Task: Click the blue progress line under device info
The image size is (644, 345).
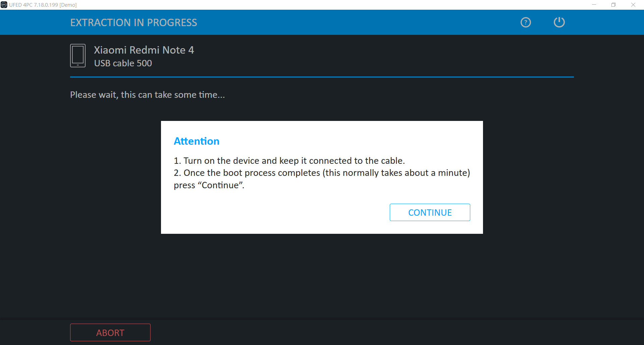Action: click(322, 77)
